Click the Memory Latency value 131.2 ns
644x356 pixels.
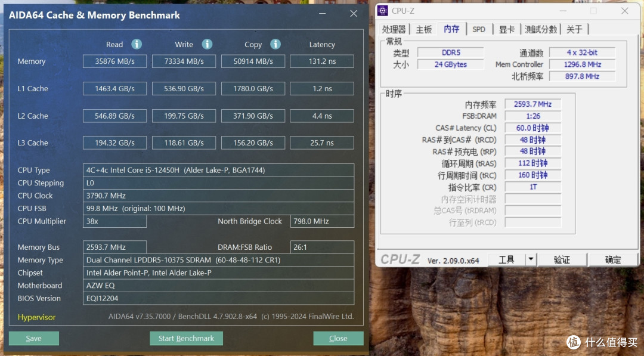click(322, 61)
